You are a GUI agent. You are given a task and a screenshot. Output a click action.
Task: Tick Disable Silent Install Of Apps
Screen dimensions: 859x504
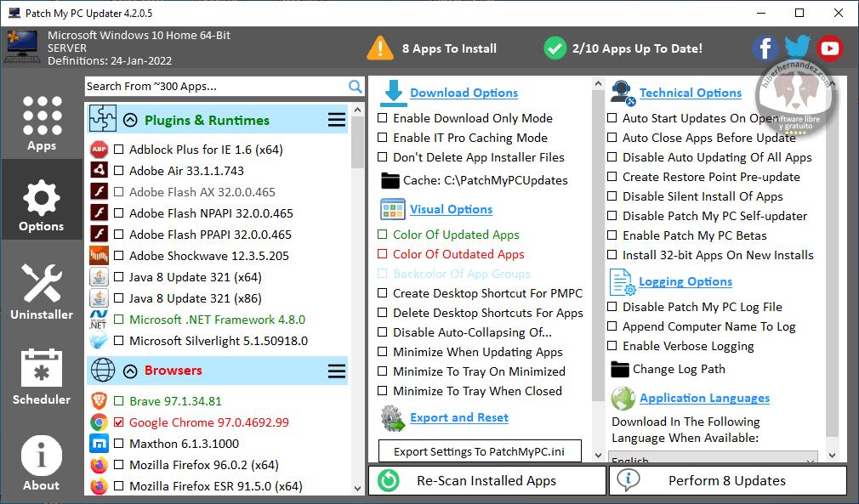pos(612,196)
